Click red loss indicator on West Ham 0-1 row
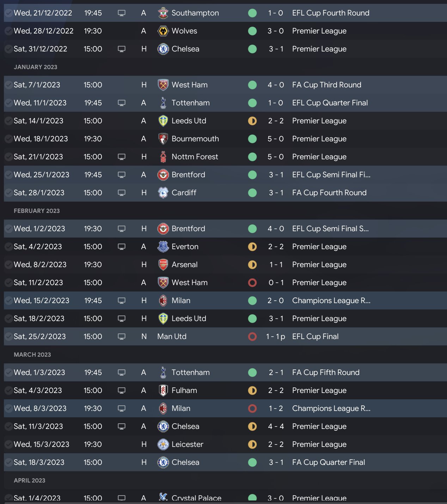Screen dimensions: 447x504 [252, 283]
